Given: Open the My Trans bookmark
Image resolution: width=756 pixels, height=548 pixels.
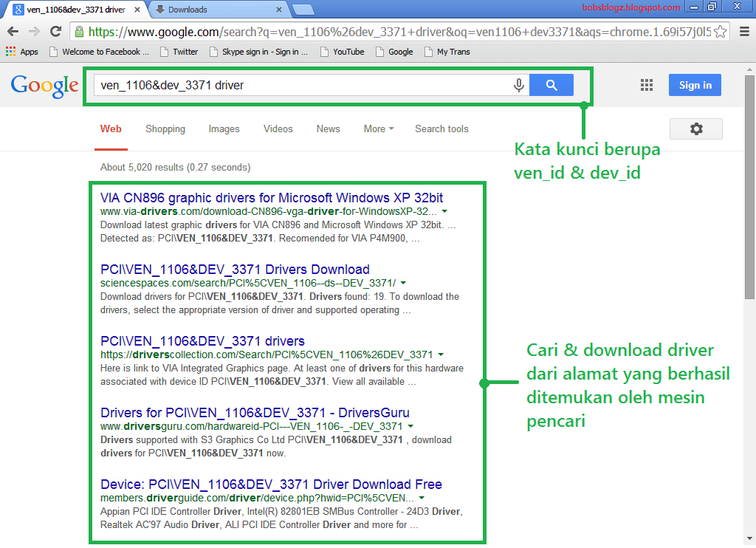Looking at the screenshot, I should pyautogui.click(x=447, y=52).
